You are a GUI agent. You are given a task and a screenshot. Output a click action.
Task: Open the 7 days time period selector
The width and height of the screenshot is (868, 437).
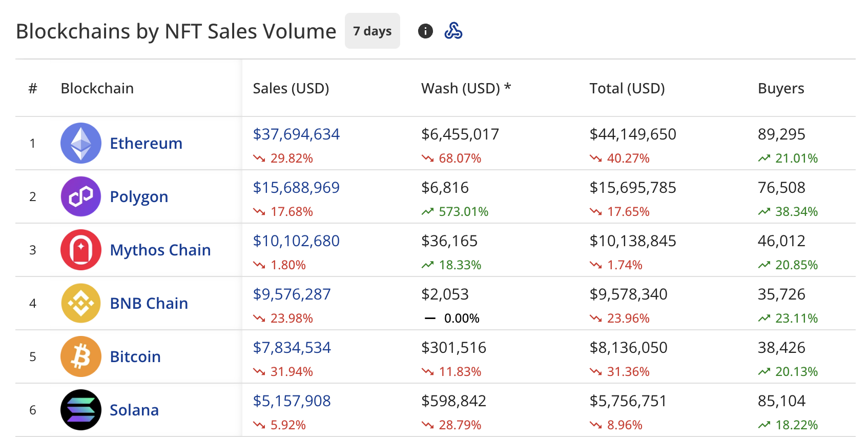(372, 31)
